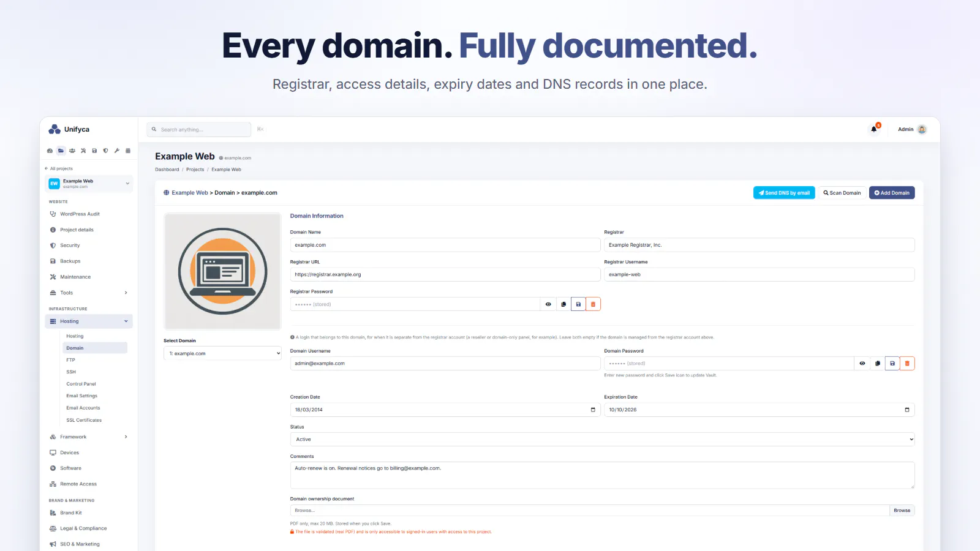
Task: Open the crossed tools icon in sidebar
Action: coord(83,151)
